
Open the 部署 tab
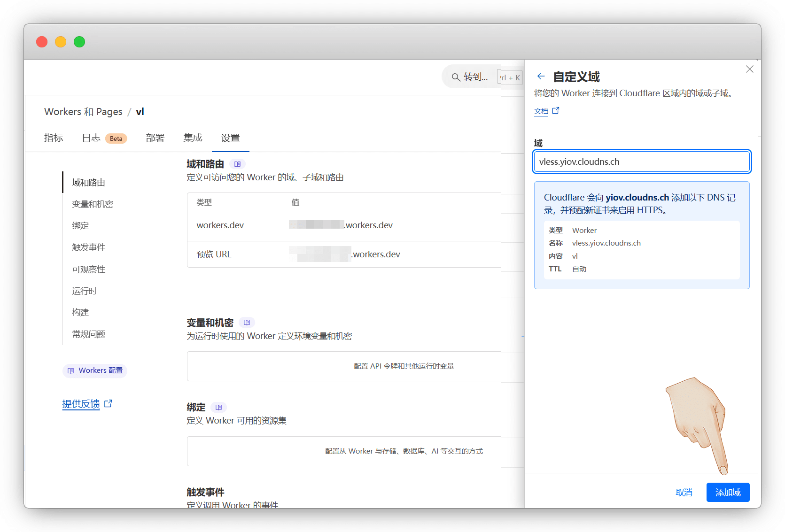point(155,138)
